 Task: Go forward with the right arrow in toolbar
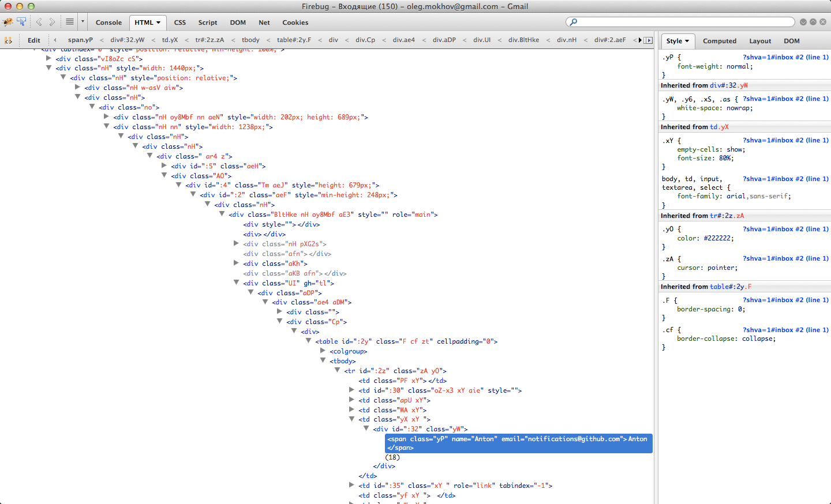point(52,22)
